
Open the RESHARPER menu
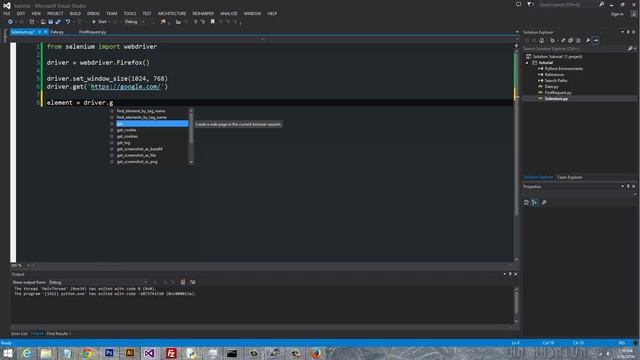(x=203, y=13)
